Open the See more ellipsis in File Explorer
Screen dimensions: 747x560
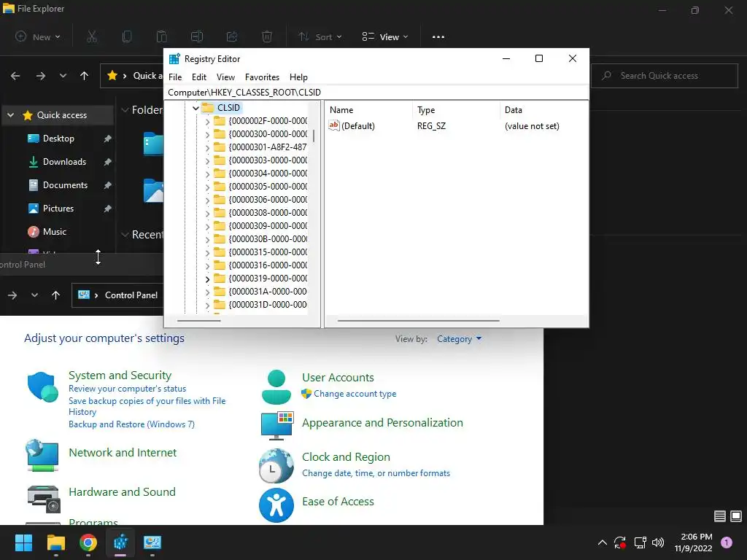tap(438, 36)
